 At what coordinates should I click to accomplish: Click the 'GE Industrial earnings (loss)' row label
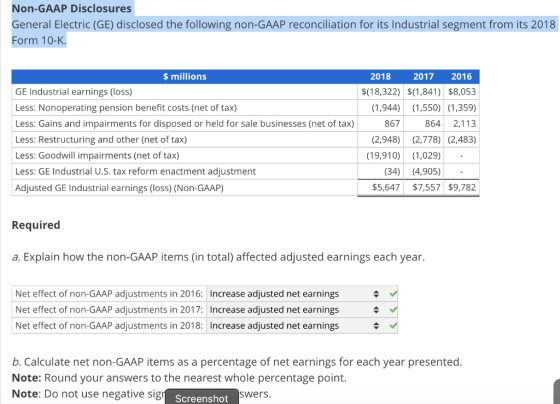(74, 92)
